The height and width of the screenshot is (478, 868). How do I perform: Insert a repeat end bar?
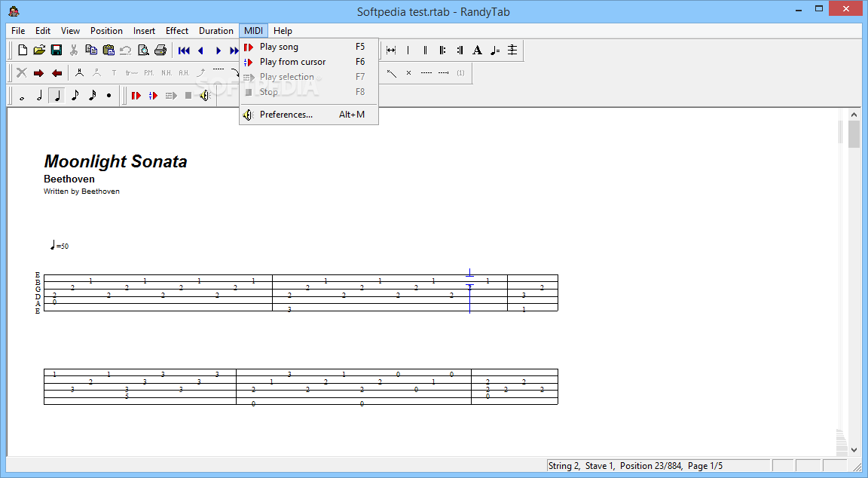click(460, 51)
